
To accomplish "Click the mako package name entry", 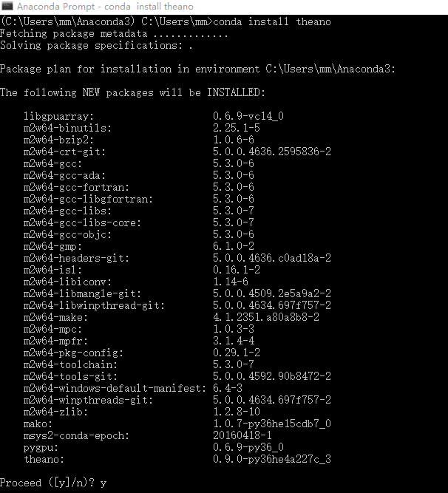I will tap(38, 424).
